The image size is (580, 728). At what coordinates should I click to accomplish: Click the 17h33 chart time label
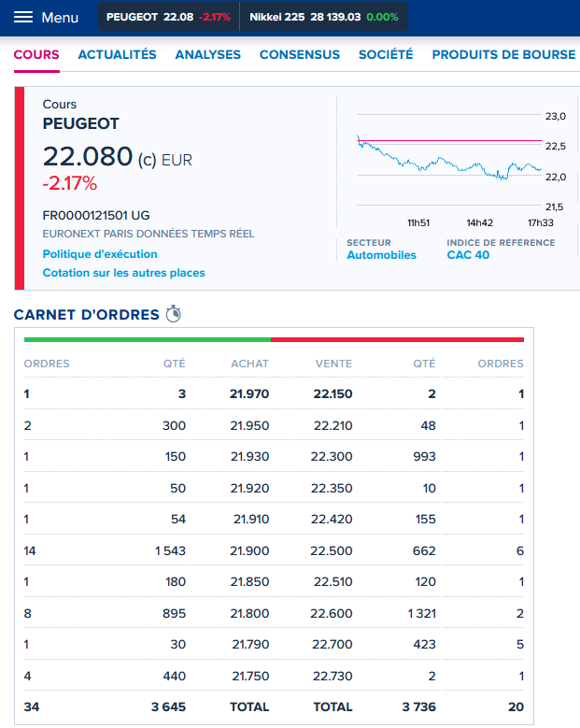pos(541,222)
